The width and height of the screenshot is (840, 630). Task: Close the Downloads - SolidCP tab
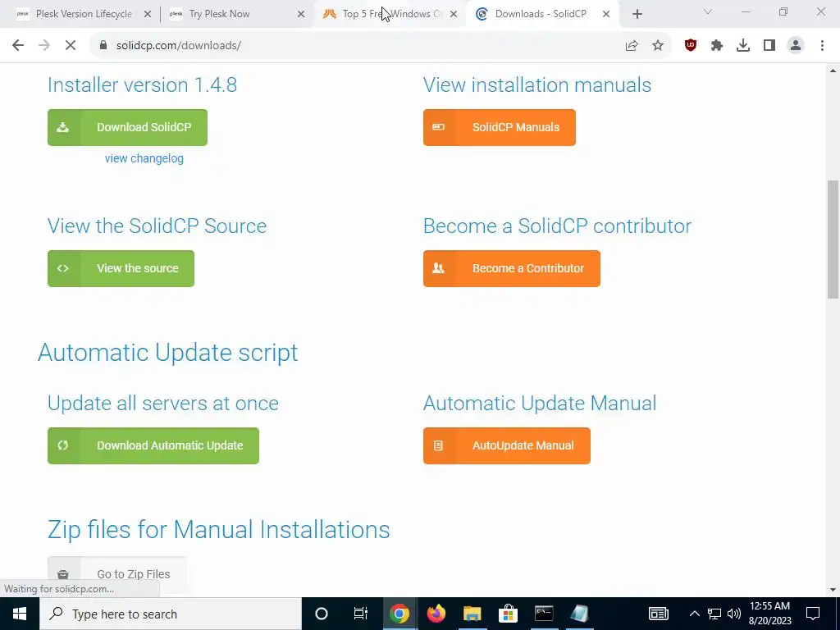pyautogui.click(x=606, y=15)
